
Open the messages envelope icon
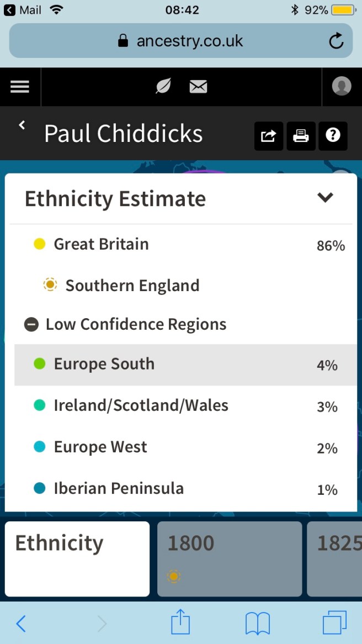tap(198, 87)
